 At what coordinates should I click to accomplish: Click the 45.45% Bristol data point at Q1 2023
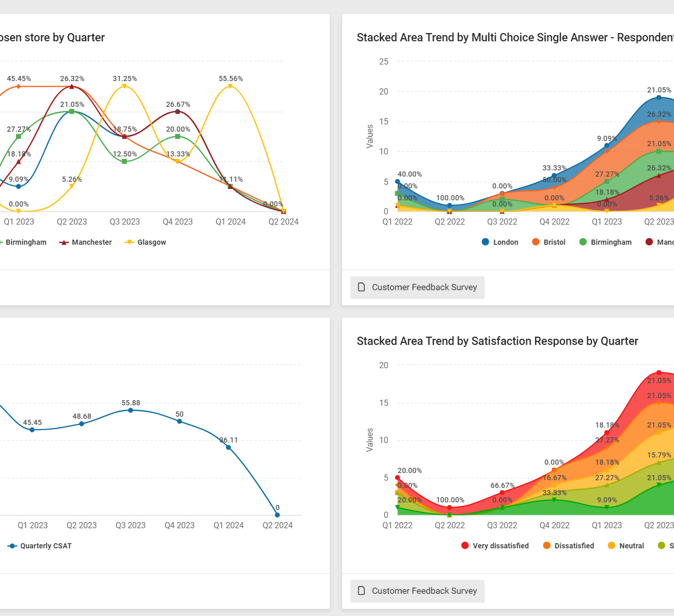19,86
